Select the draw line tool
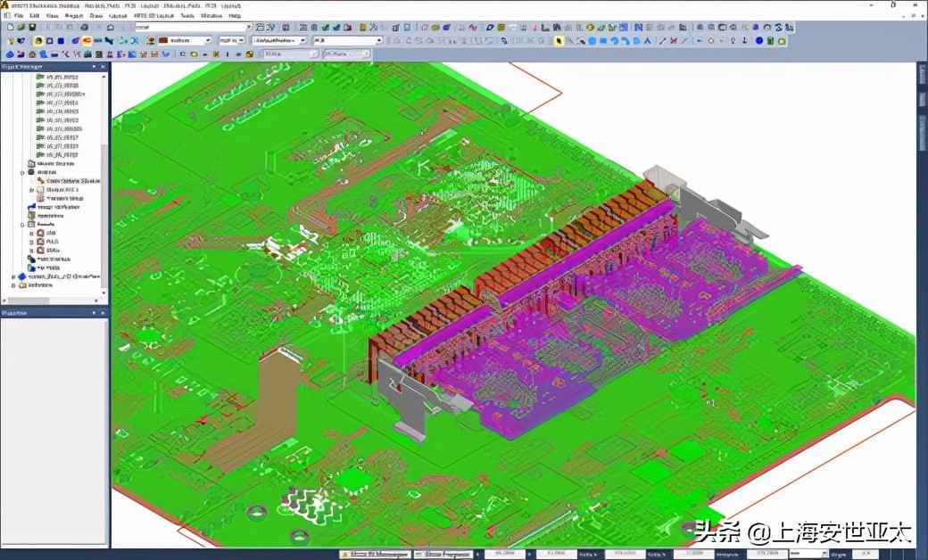928x560 pixels. [661, 41]
